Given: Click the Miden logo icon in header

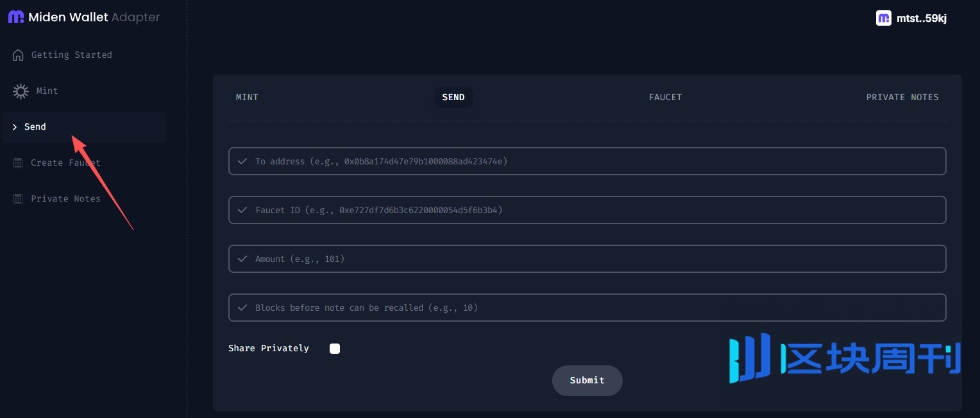Looking at the screenshot, I should (x=16, y=17).
